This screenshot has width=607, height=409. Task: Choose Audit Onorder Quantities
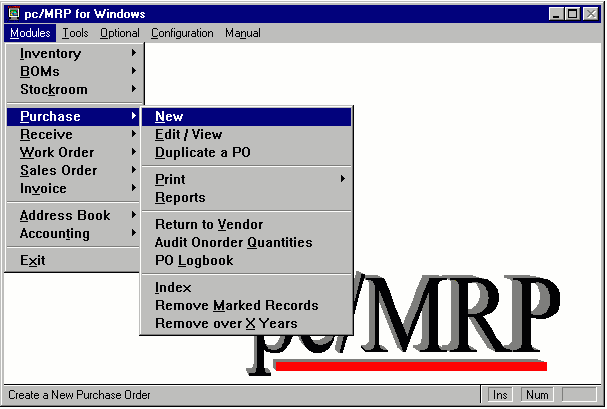pyautogui.click(x=247, y=243)
